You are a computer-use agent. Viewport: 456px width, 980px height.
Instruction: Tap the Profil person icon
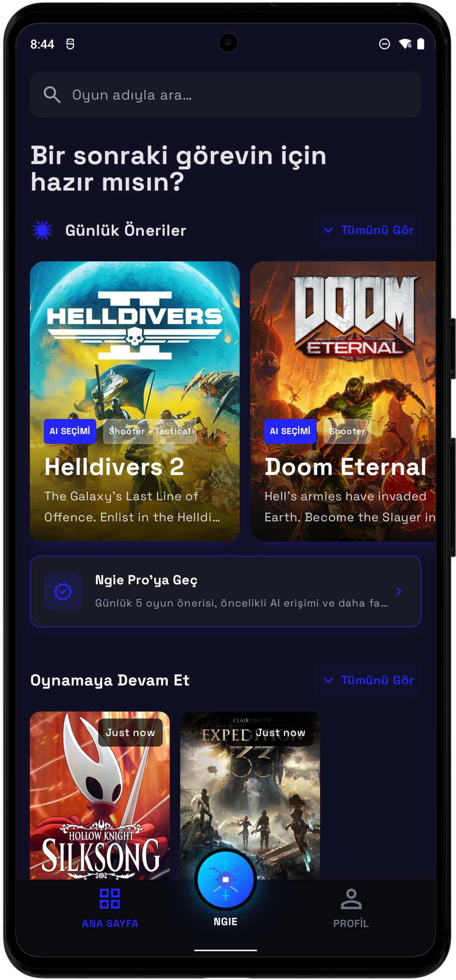click(351, 899)
